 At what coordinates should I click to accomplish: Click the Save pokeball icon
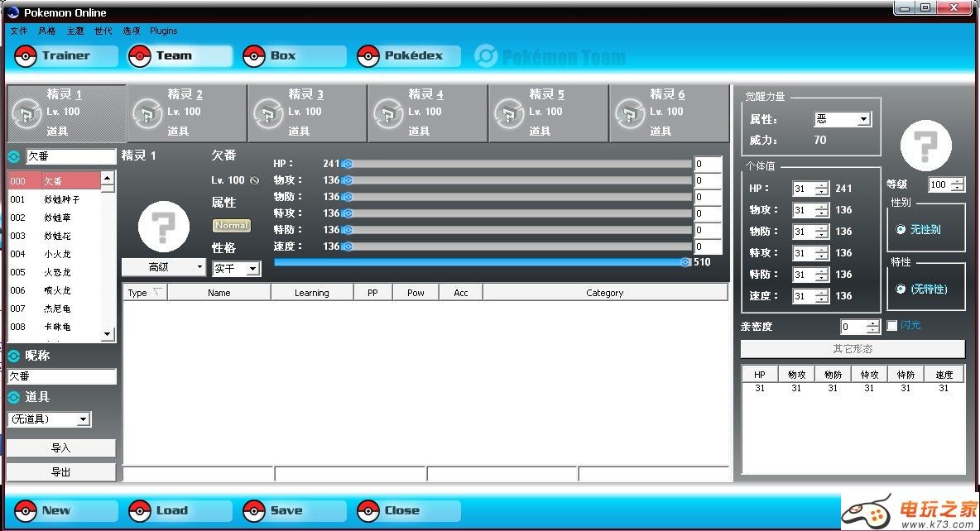[254, 510]
